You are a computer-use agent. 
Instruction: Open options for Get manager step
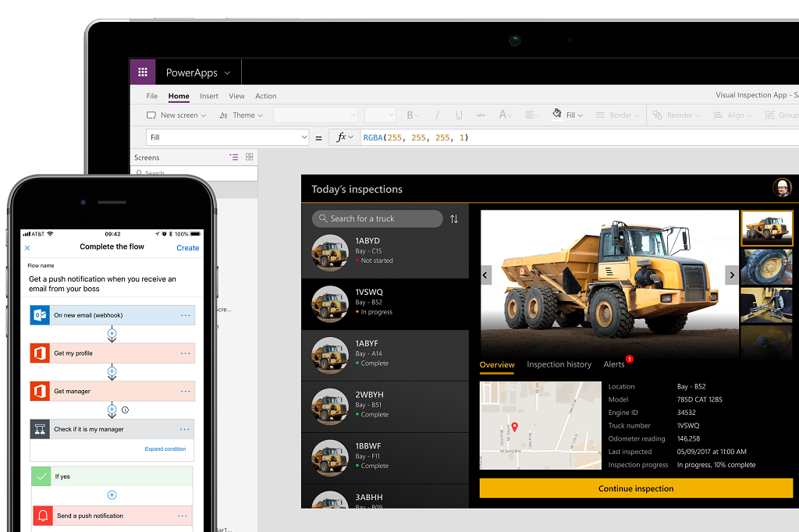click(185, 392)
